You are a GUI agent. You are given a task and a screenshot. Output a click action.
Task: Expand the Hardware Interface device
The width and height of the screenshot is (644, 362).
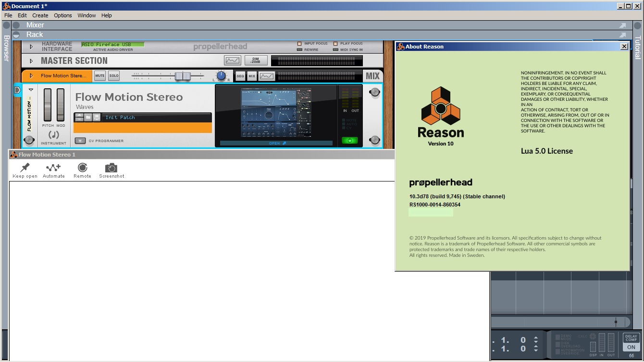point(31,47)
